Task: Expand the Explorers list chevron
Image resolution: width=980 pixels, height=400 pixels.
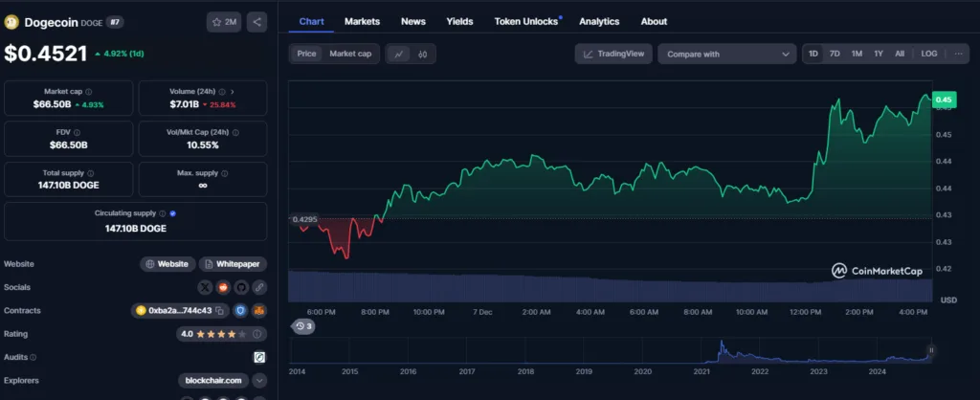Action: [259, 381]
